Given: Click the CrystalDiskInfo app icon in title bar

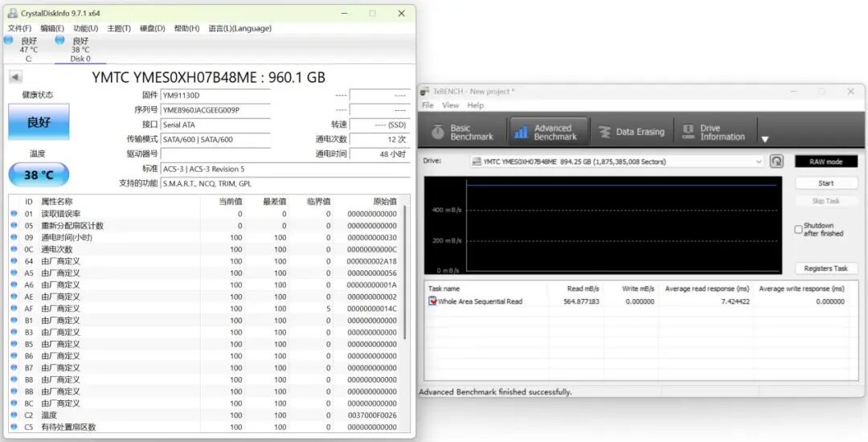Looking at the screenshot, I should click(x=12, y=14).
